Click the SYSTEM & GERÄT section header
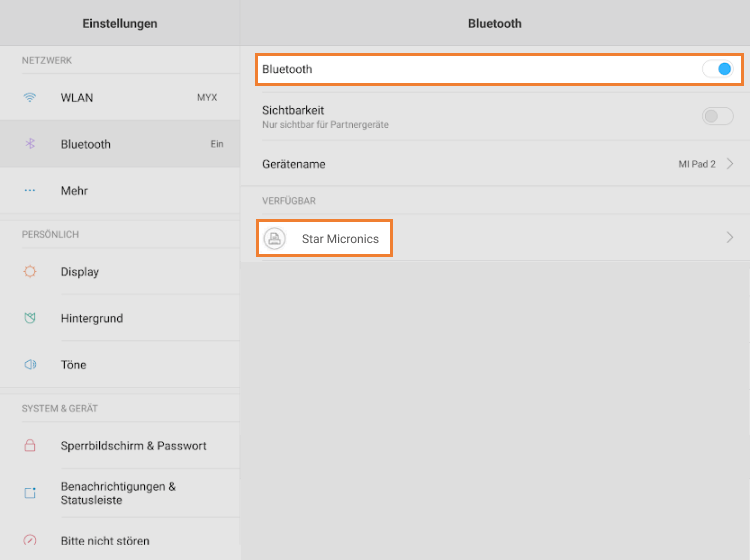The height and width of the screenshot is (560, 750). coord(60,408)
